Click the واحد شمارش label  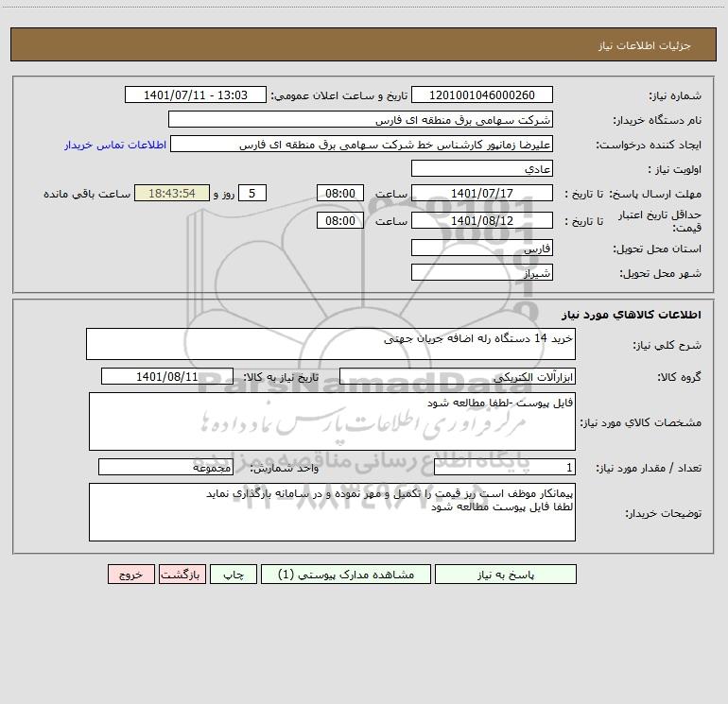(x=285, y=469)
